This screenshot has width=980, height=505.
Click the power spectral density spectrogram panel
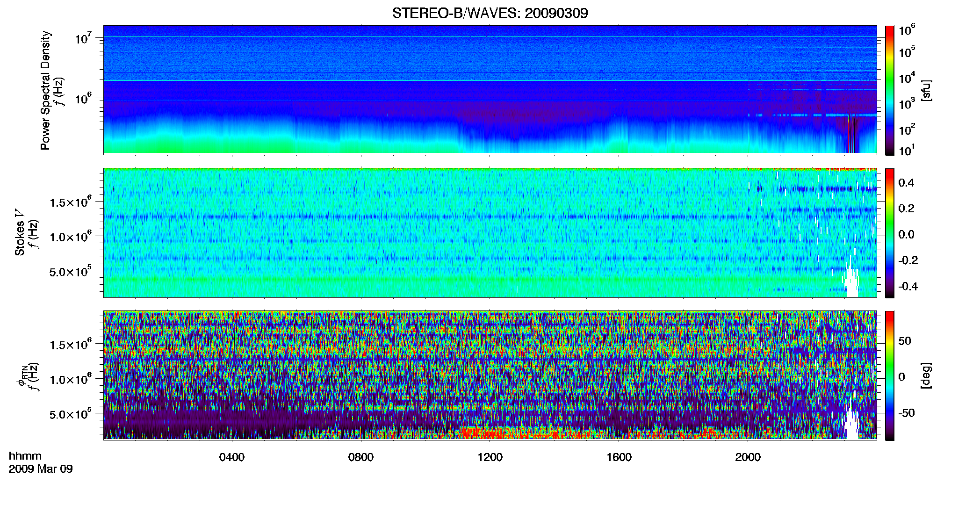coord(490,90)
